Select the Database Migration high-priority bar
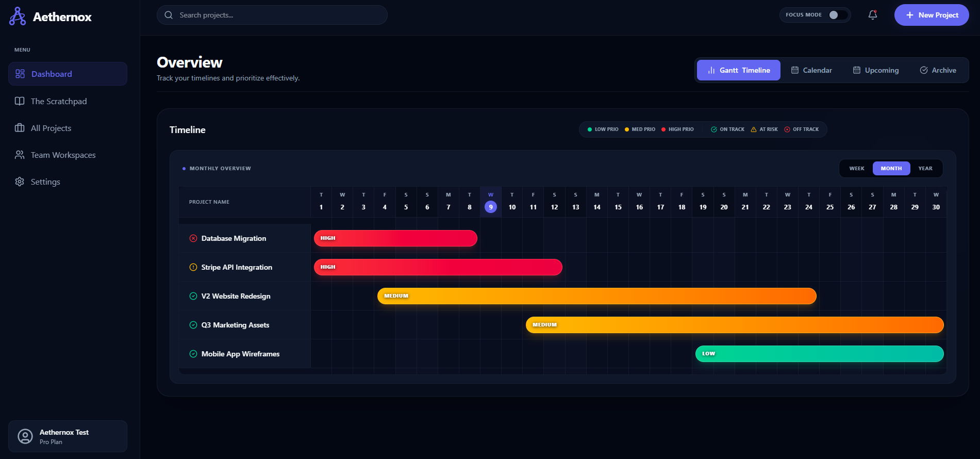 395,238
